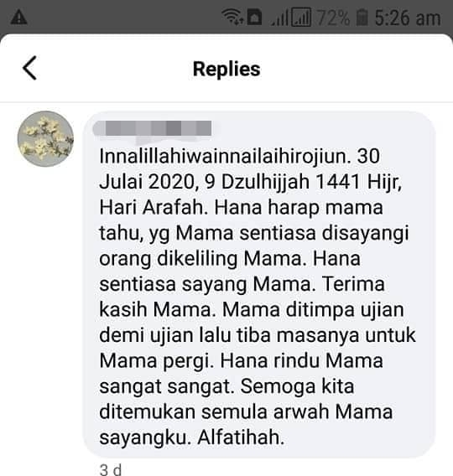Tap the warning triangle icon in the status bar

point(18,17)
